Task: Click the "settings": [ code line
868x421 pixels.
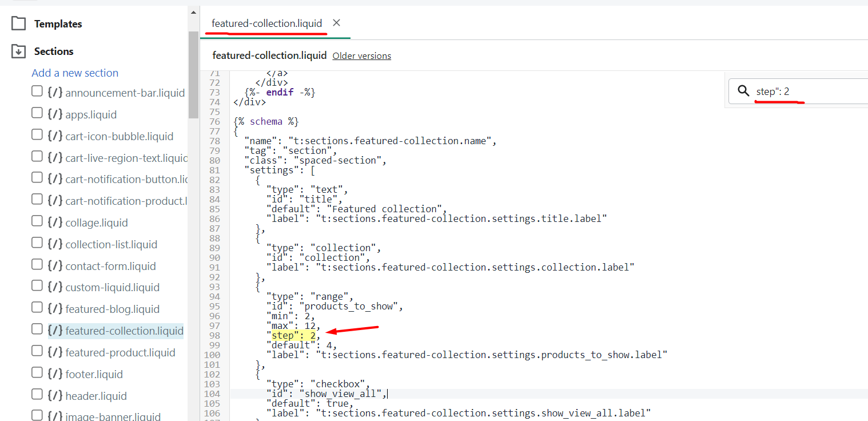Action: pyautogui.click(x=280, y=170)
